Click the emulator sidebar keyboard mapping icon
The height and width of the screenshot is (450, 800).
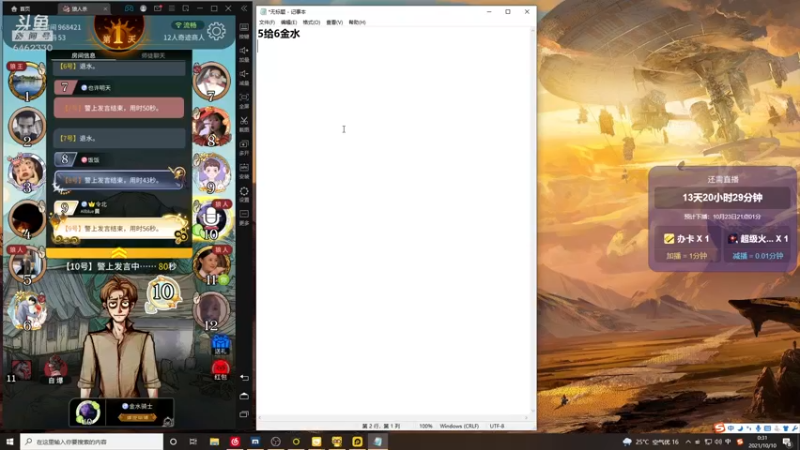coord(244,27)
